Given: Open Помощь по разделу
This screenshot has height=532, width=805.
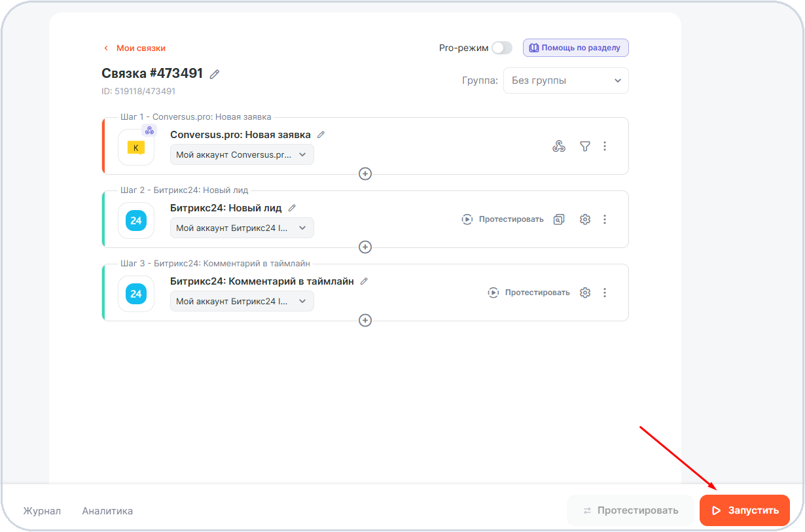Looking at the screenshot, I should 576,48.
